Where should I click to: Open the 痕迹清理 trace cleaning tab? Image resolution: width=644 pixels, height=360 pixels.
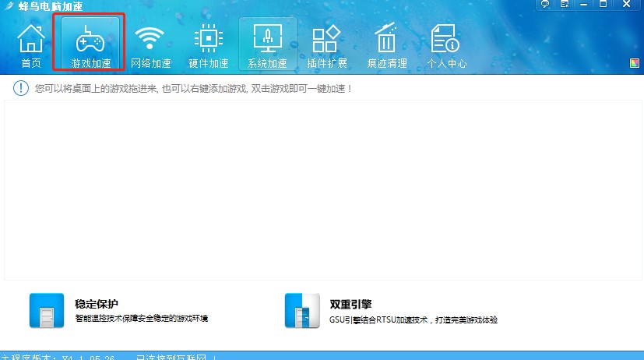[x=387, y=45]
